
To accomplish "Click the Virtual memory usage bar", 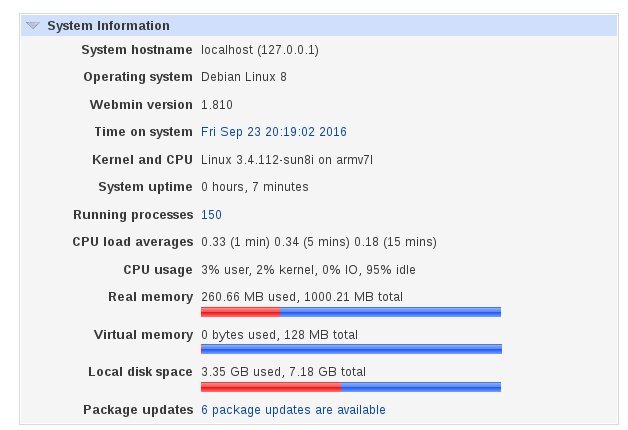I will pos(351,349).
